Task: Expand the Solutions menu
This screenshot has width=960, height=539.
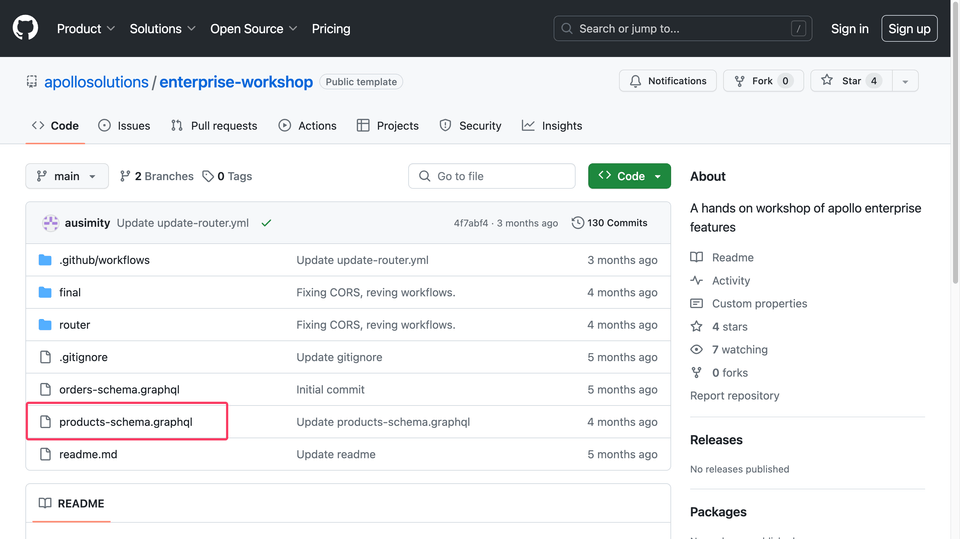Action: [x=162, y=29]
